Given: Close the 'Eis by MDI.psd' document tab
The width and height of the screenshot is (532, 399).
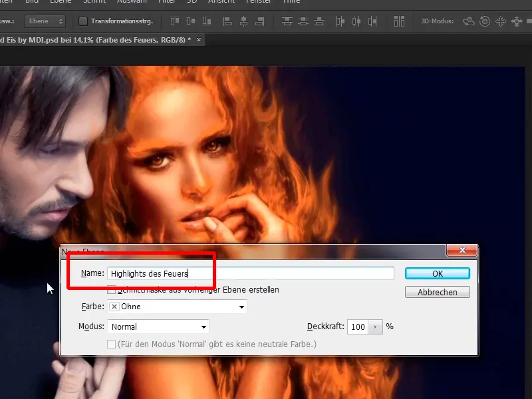Looking at the screenshot, I should (x=199, y=40).
